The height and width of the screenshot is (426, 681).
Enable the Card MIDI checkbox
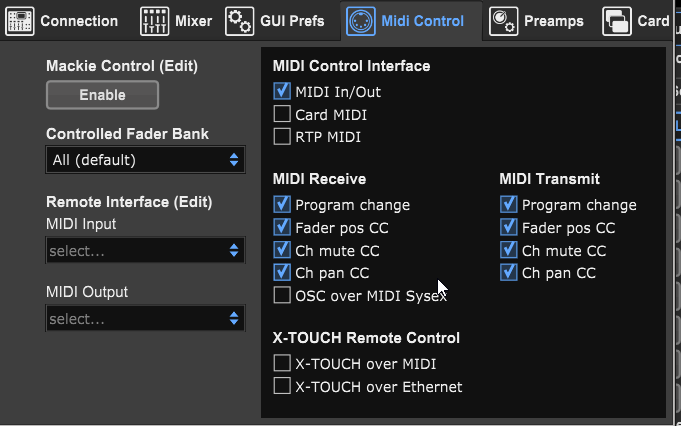point(282,114)
